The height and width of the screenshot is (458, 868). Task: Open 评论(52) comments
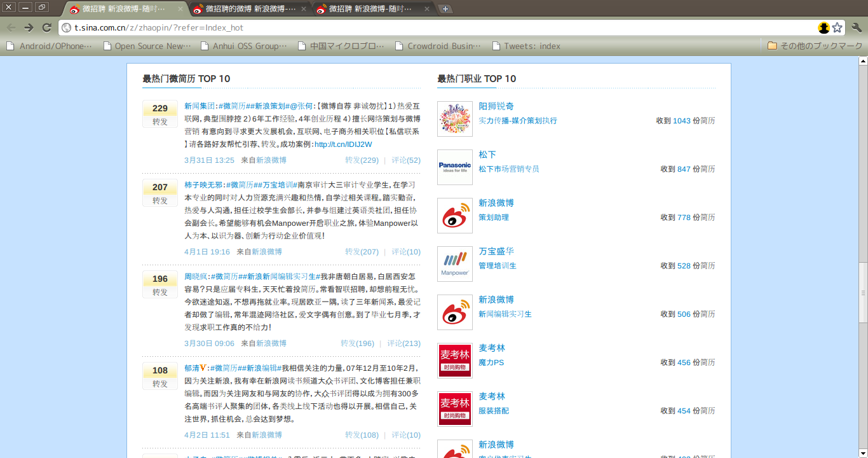click(x=406, y=160)
